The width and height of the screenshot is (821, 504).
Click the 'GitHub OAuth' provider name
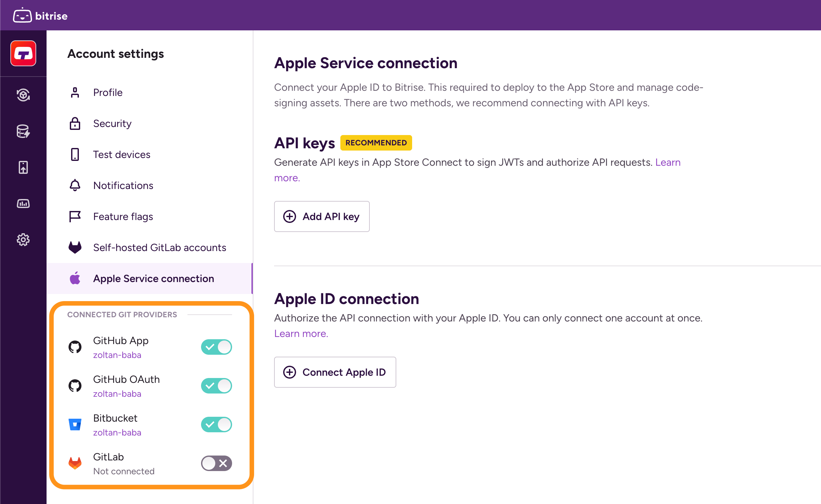pos(126,379)
